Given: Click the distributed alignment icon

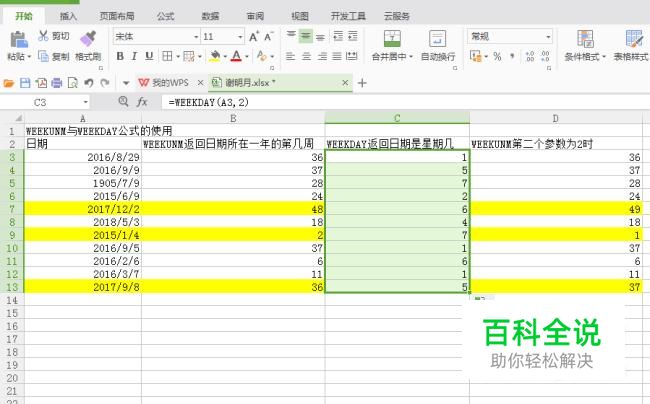Looking at the screenshot, I should click(352, 56).
